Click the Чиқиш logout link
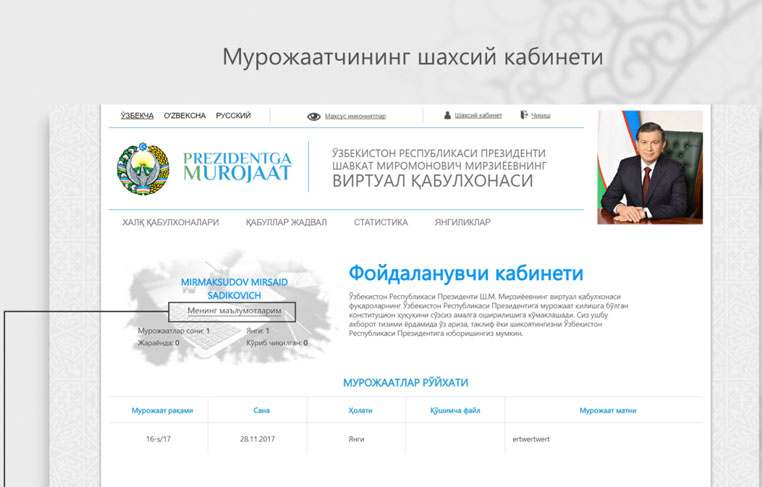Screen dimensions: 762x487 tap(540, 117)
